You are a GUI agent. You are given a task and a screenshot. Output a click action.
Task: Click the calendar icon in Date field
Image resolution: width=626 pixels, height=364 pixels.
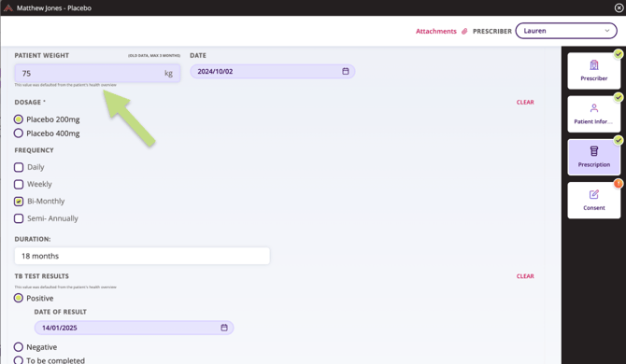[x=346, y=71]
